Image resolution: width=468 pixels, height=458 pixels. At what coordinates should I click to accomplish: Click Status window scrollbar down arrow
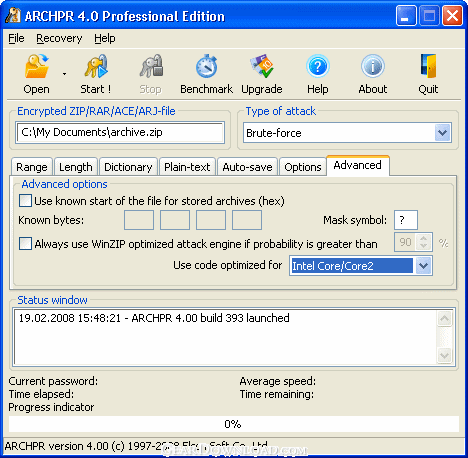(x=444, y=355)
